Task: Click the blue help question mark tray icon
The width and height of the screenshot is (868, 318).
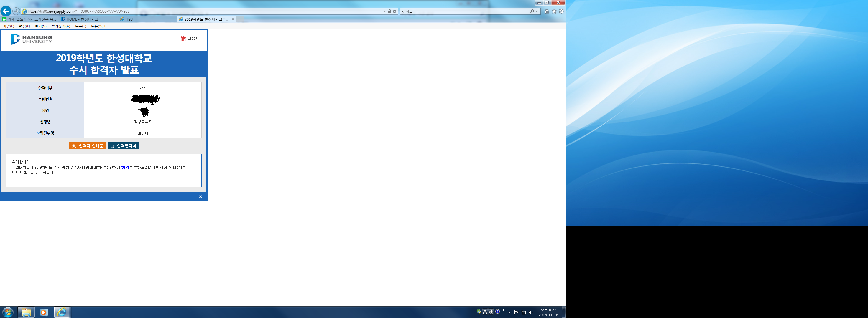Action: [x=497, y=312]
